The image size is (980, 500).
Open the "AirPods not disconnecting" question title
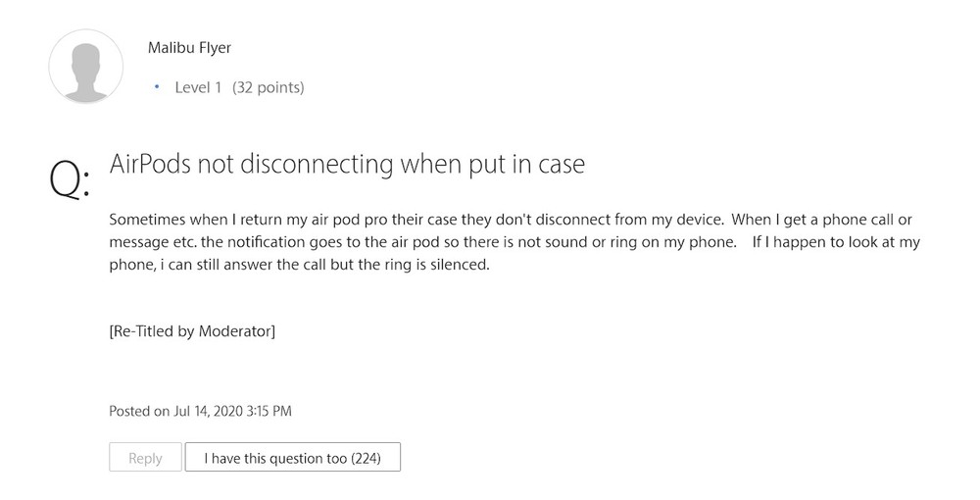point(347,164)
